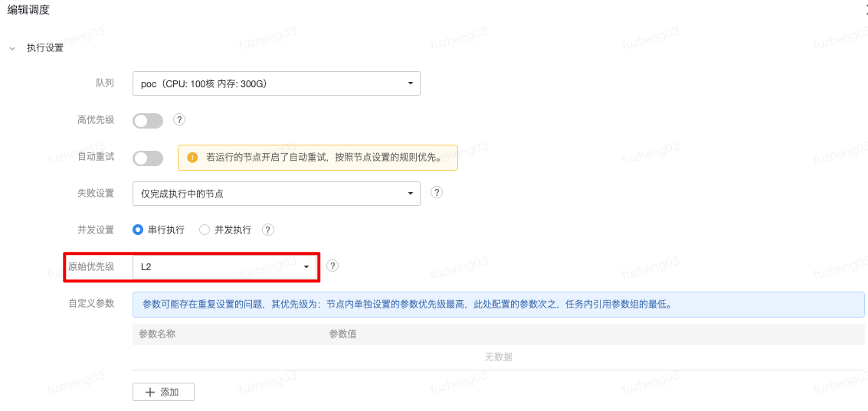The height and width of the screenshot is (411, 868).
Task: Click the 添加 button
Action: pos(163,392)
